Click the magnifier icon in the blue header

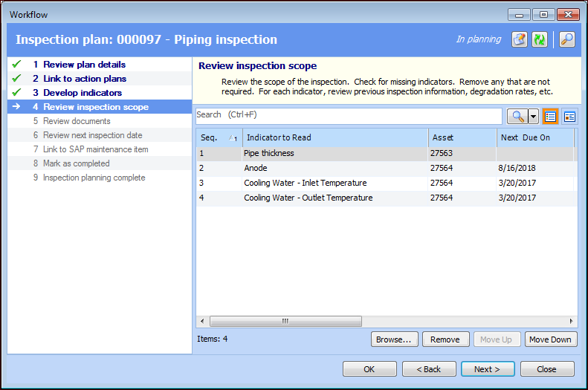coord(566,39)
